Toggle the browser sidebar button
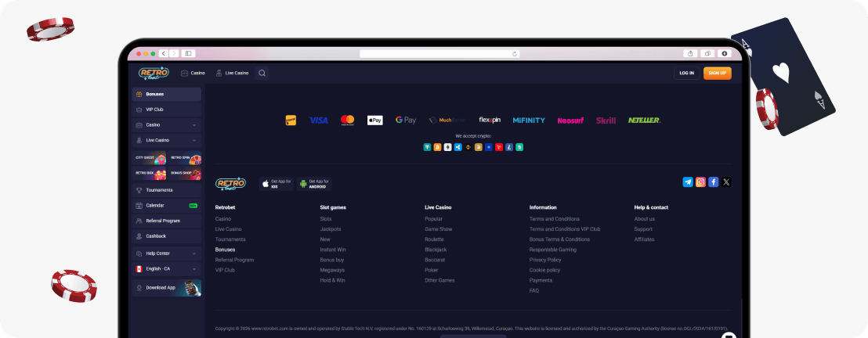 point(188,54)
